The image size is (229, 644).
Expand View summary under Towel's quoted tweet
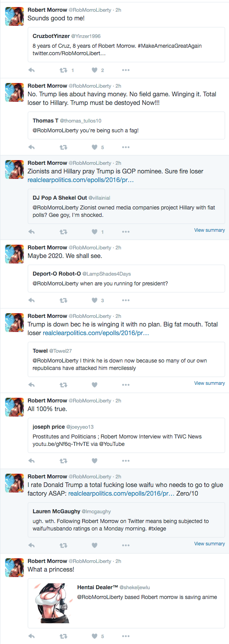click(x=209, y=383)
